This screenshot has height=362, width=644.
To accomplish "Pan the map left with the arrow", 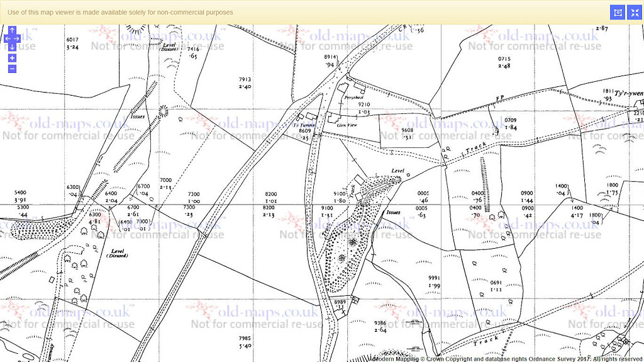I will [8, 38].
